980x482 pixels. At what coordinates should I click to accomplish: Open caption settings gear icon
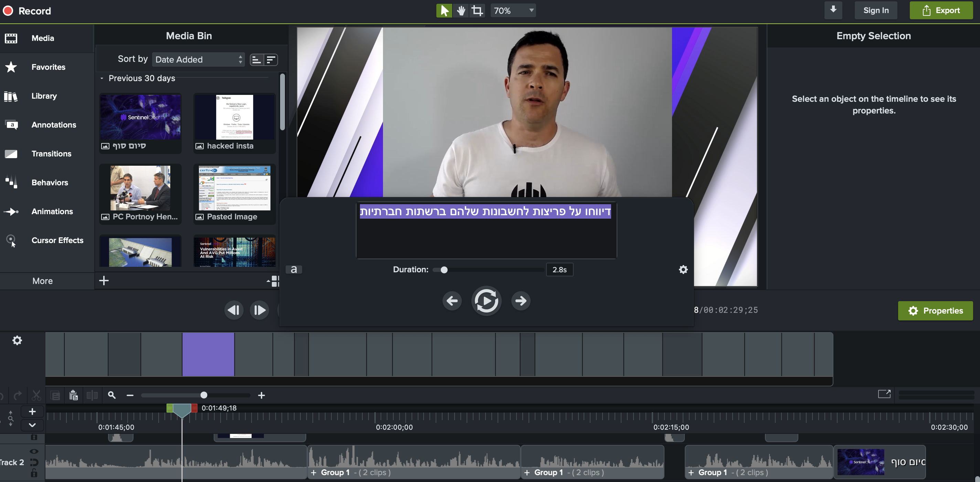pyautogui.click(x=683, y=270)
